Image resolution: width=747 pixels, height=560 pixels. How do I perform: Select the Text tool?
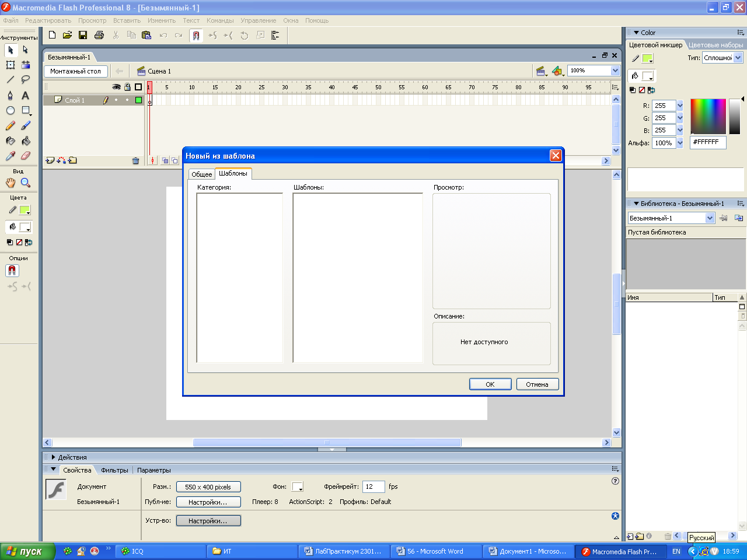coord(26,95)
